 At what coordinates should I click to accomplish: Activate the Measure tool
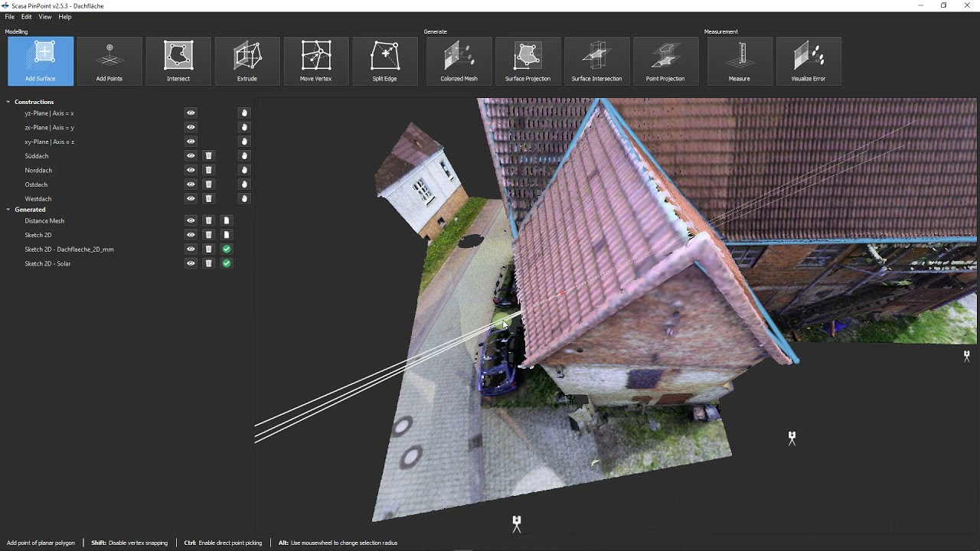[740, 61]
